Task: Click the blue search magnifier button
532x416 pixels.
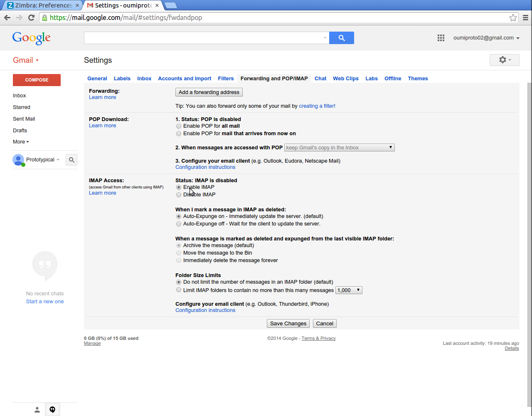Action: tap(342, 38)
